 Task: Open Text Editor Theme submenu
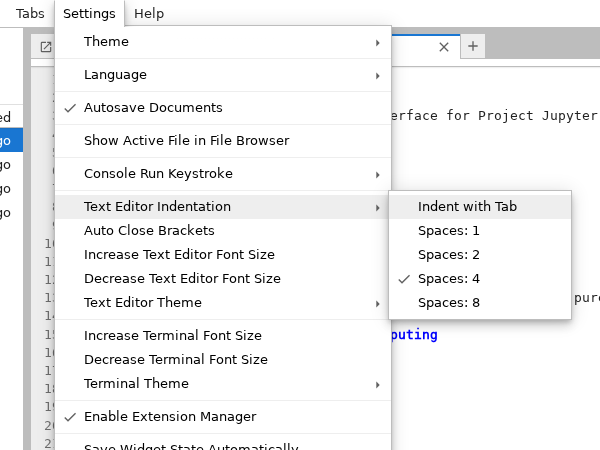tap(223, 303)
